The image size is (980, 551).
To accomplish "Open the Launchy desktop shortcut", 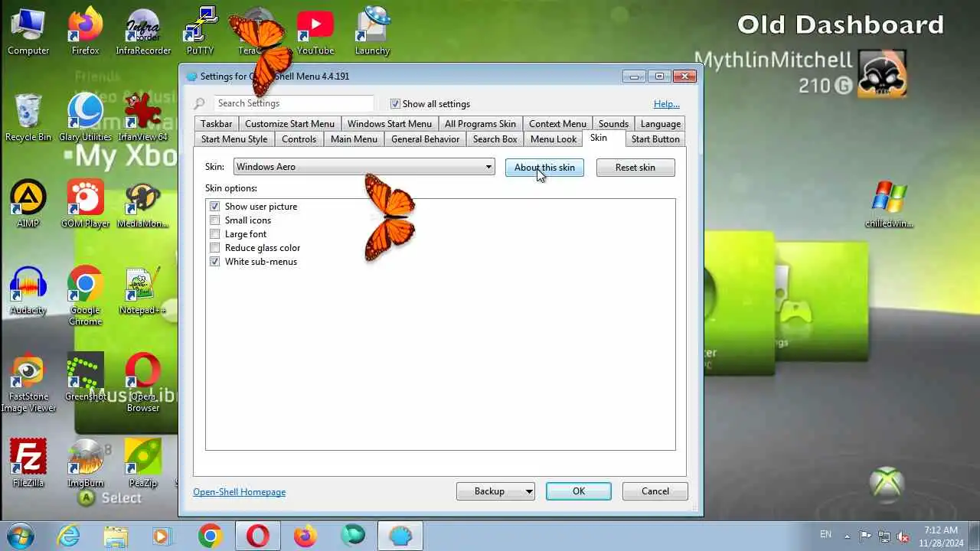I will (x=373, y=32).
